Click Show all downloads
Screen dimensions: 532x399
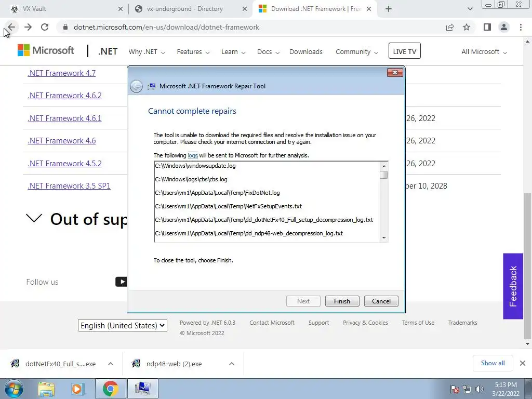493,363
